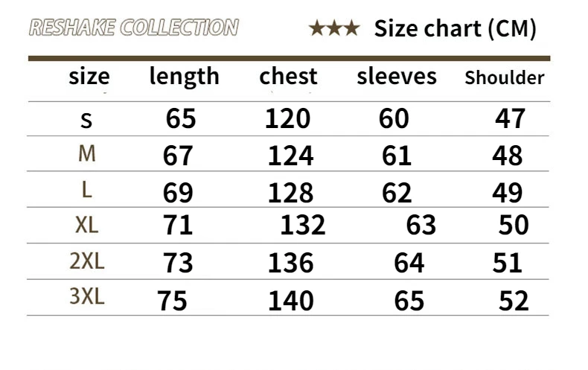Select the 'sleeves' column header

point(397,77)
